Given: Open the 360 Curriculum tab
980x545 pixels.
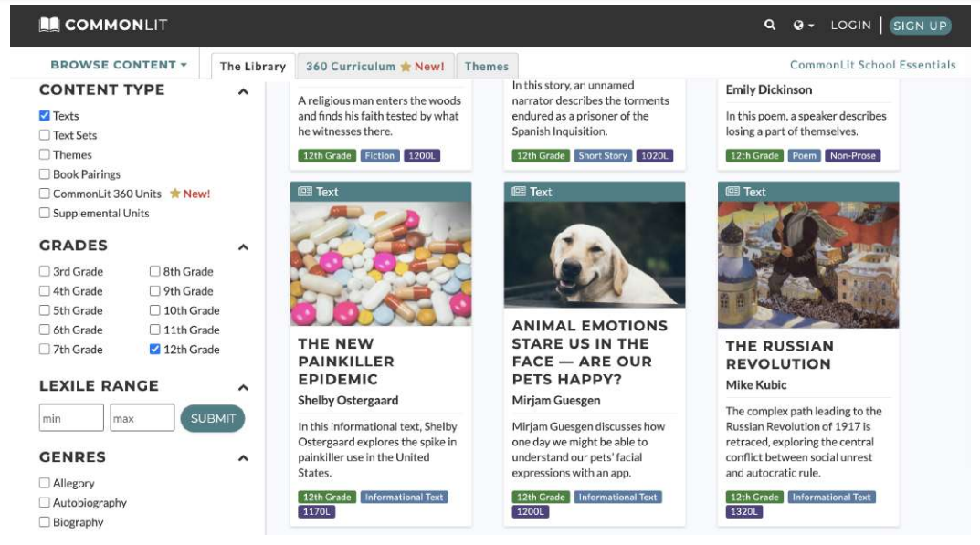Looking at the screenshot, I should [375, 67].
